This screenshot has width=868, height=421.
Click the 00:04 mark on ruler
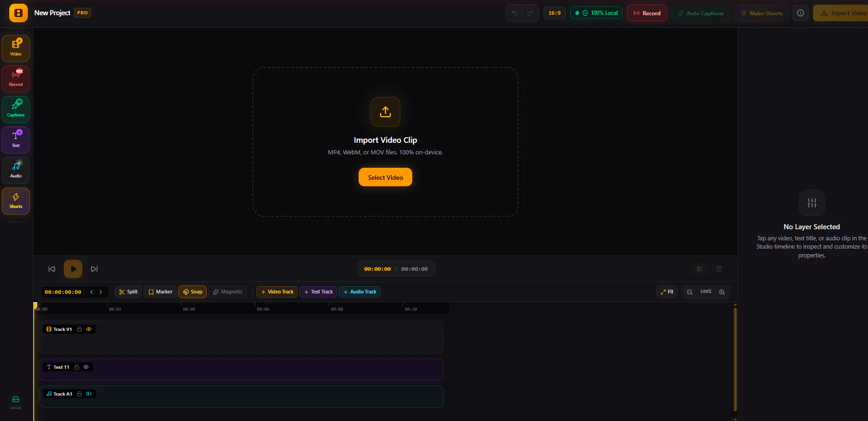(189, 309)
